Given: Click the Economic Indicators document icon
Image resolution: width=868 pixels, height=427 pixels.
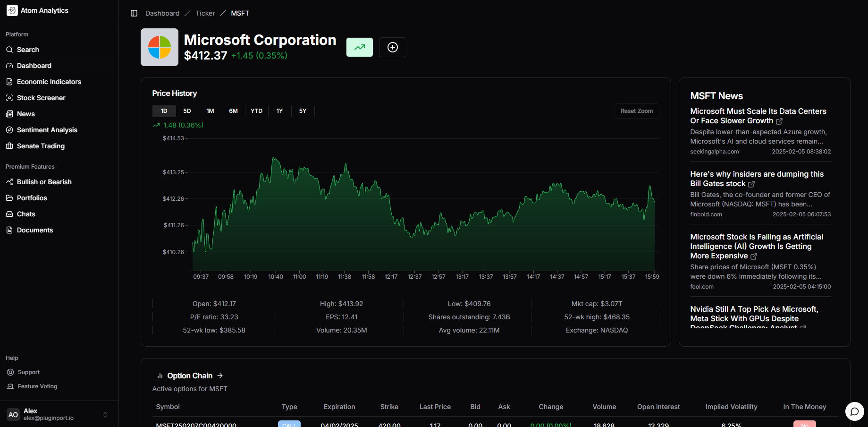Looking at the screenshot, I should tap(9, 82).
